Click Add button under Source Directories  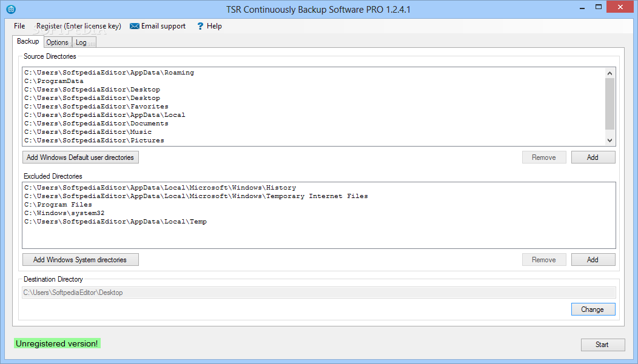pos(593,157)
